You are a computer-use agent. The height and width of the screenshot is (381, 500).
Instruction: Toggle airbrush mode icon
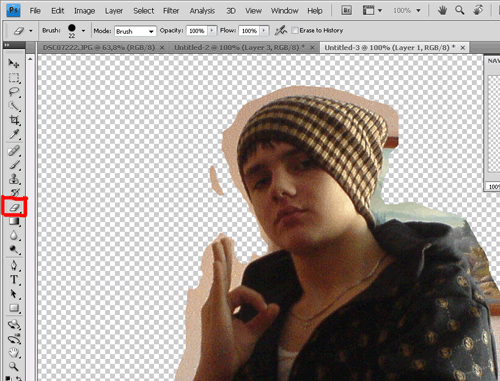point(281,30)
